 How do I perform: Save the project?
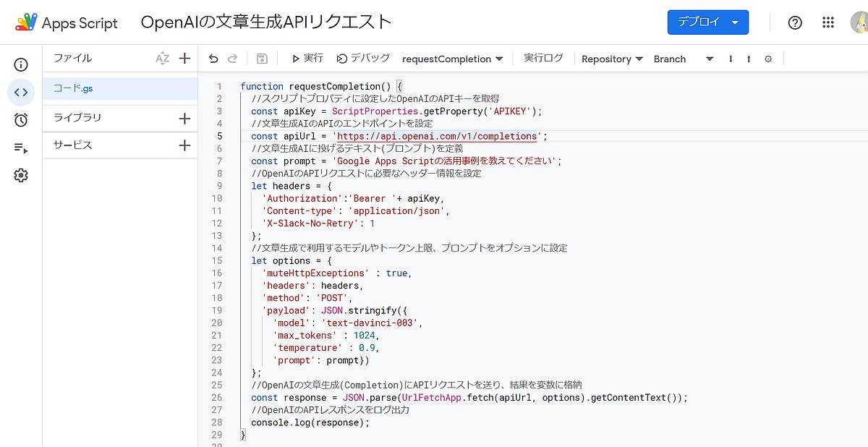(262, 58)
